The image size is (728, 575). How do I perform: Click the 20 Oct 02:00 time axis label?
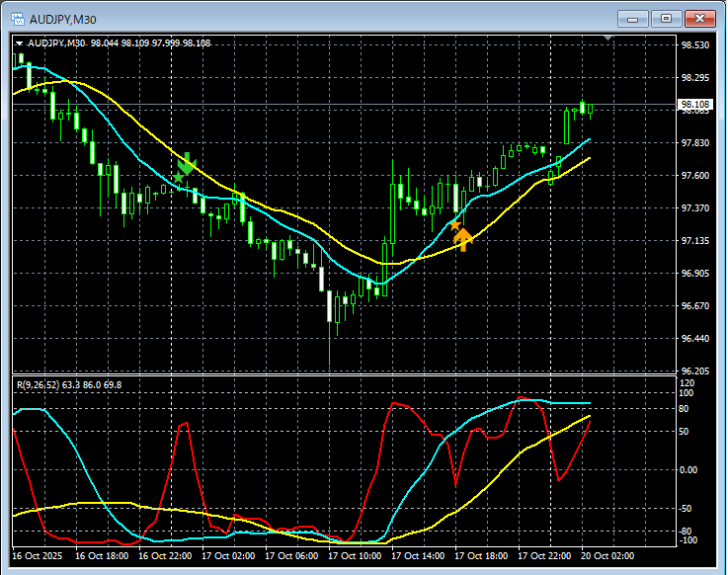click(607, 557)
